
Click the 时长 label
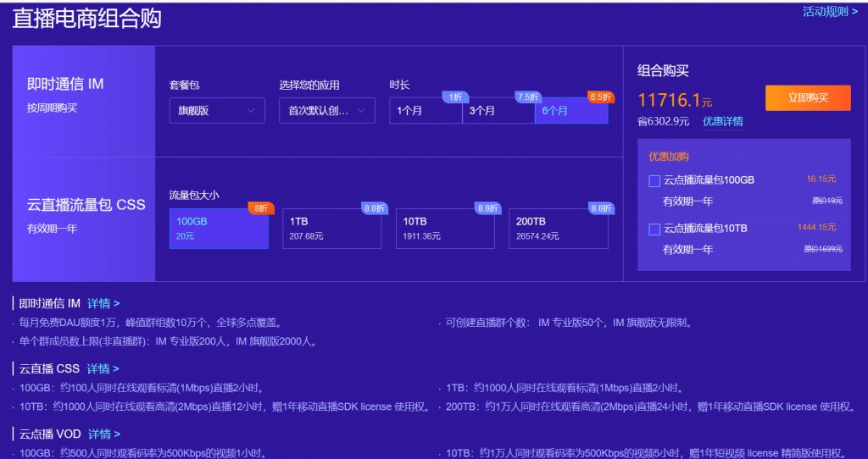(x=400, y=86)
